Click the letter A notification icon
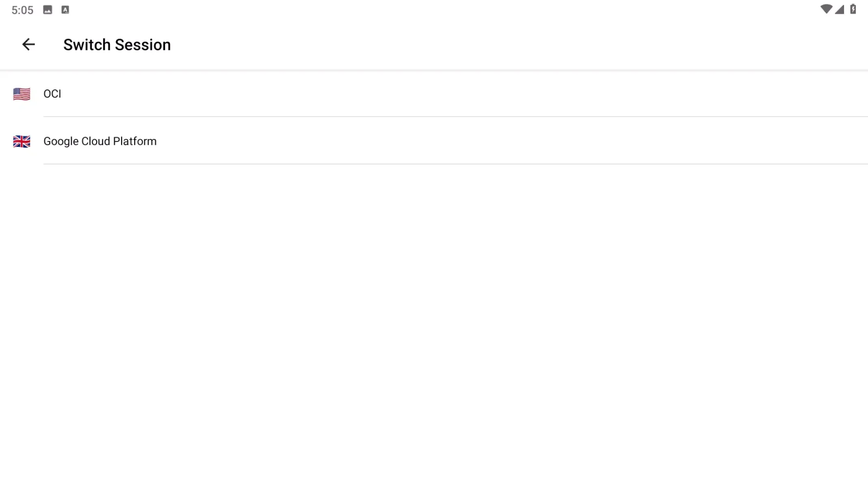The width and height of the screenshot is (868, 488). point(65,10)
